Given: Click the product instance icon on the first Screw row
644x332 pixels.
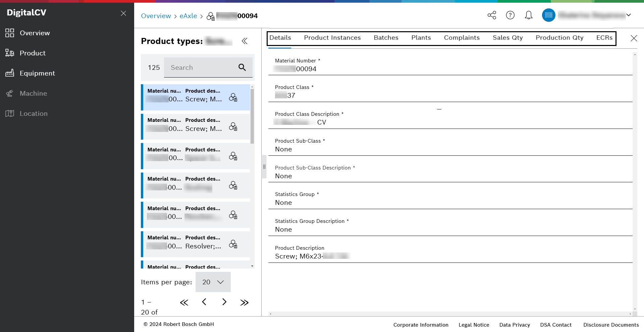Looking at the screenshot, I should [x=233, y=97].
